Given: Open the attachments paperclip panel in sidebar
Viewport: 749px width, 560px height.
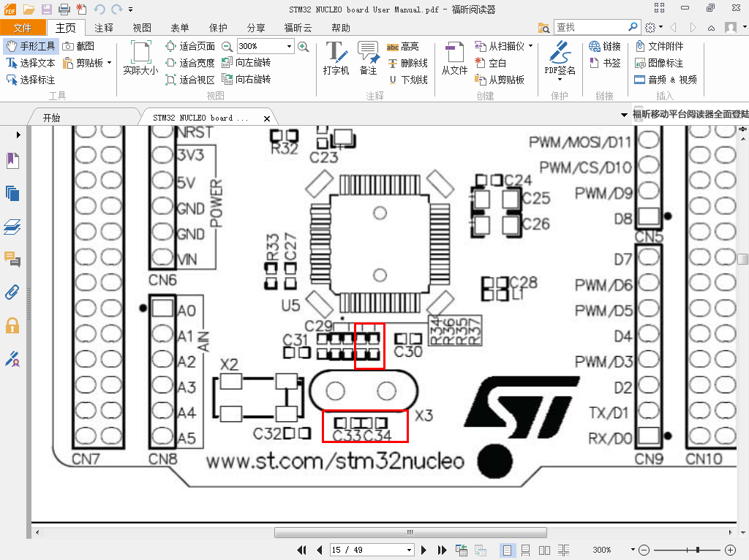Looking at the screenshot, I should 12,292.
